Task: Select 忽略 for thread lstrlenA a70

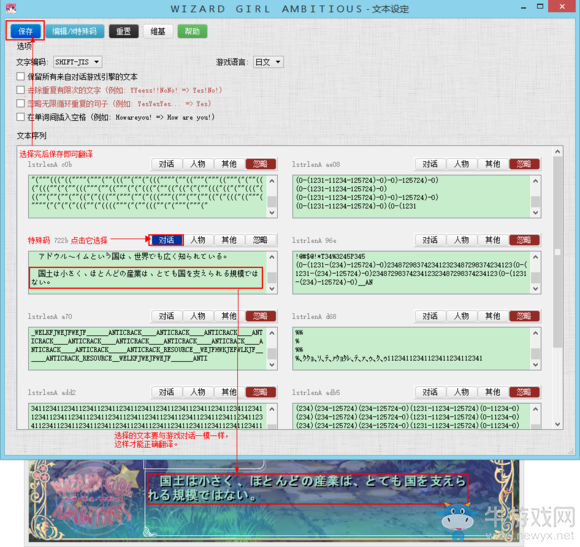Action: pyautogui.click(x=260, y=316)
